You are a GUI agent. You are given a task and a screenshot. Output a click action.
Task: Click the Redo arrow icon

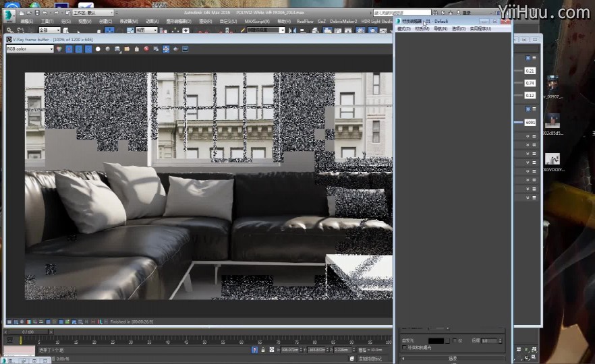point(56,13)
